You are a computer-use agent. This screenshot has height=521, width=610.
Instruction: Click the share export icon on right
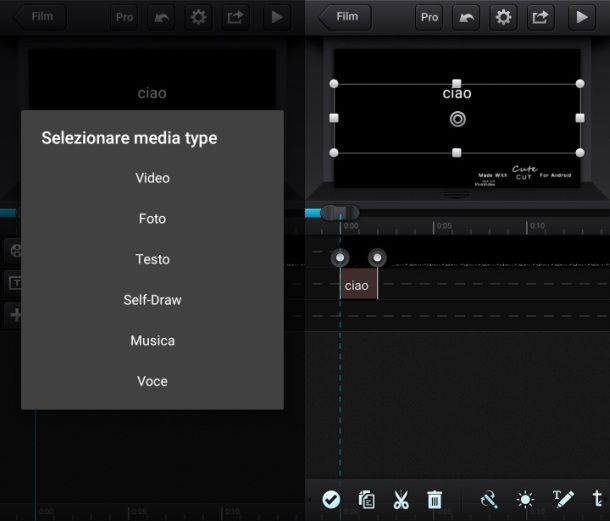click(540, 17)
